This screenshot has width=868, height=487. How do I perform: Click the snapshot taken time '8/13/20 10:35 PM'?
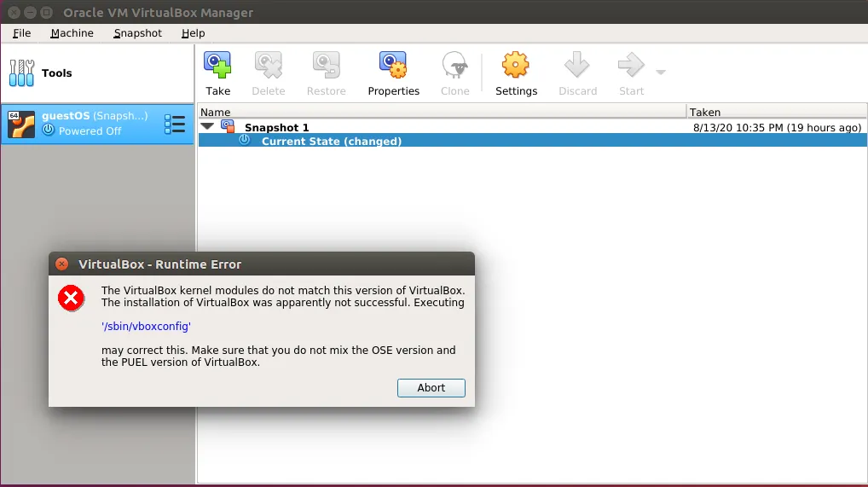click(738, 127)
